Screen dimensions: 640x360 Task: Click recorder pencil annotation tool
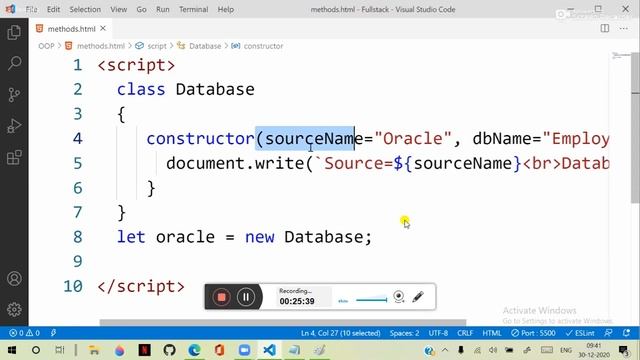click(418, 297)
